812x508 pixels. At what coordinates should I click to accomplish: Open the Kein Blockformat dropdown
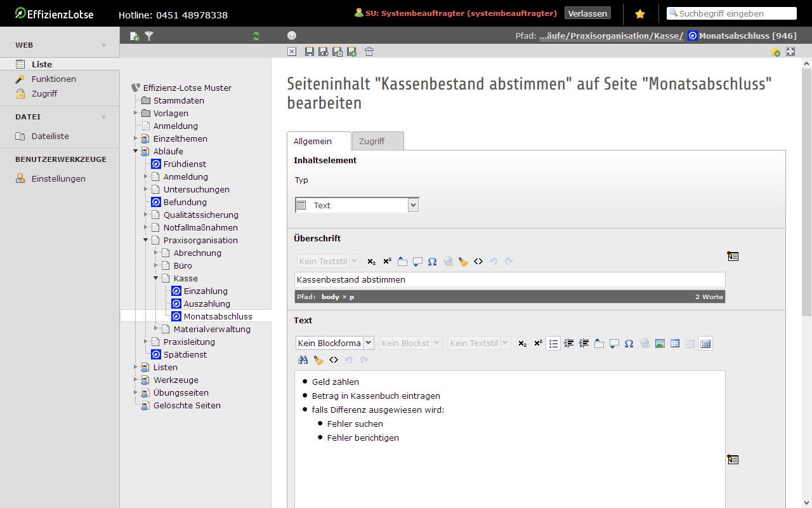click(335, 343)
